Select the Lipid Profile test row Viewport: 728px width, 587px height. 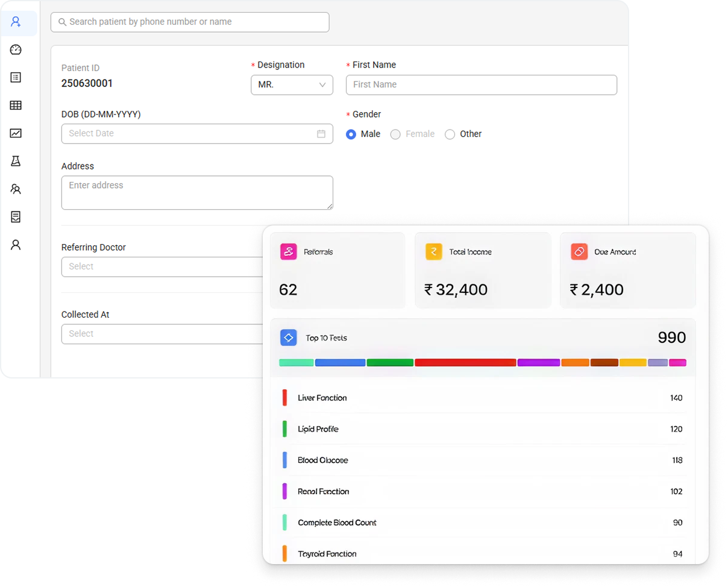[x=482, y=429]
